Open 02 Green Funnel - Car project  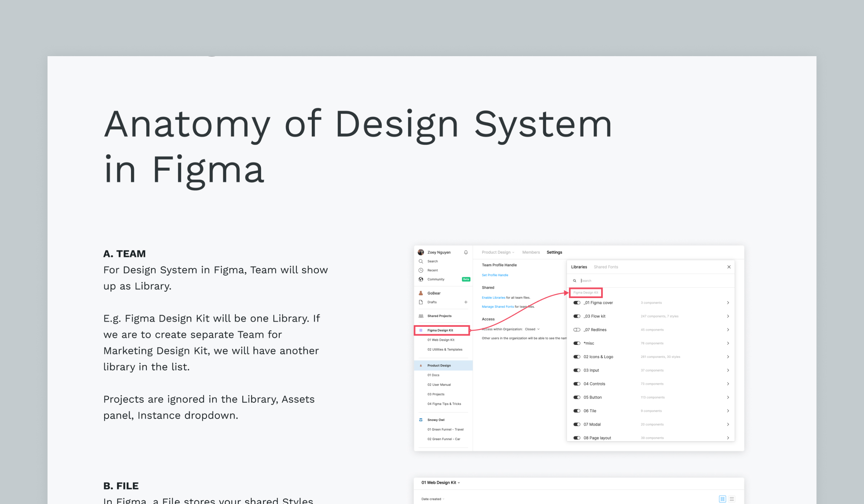444,439
